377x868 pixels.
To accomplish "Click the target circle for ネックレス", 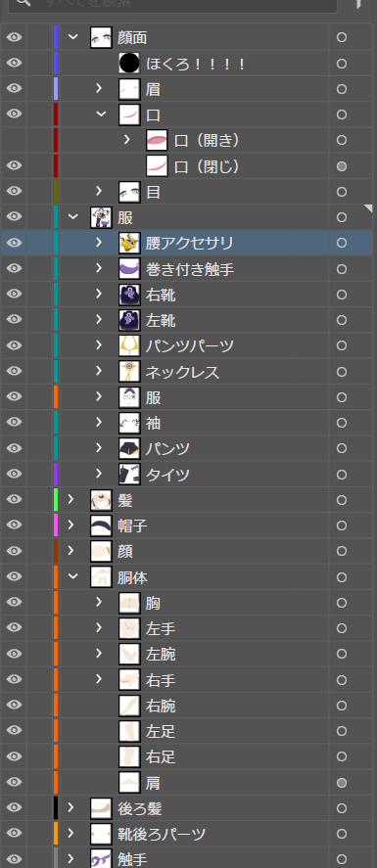I will pos(342,372).
